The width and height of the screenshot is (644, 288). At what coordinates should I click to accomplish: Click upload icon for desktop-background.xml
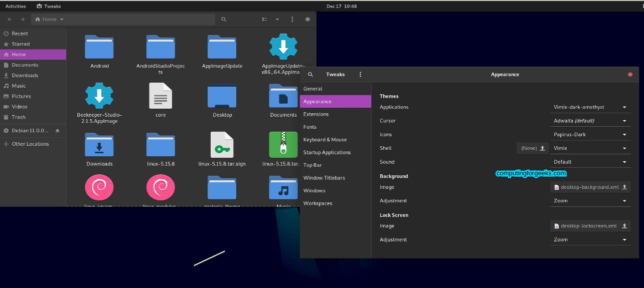pyautogui.click(x=624, y=187)
